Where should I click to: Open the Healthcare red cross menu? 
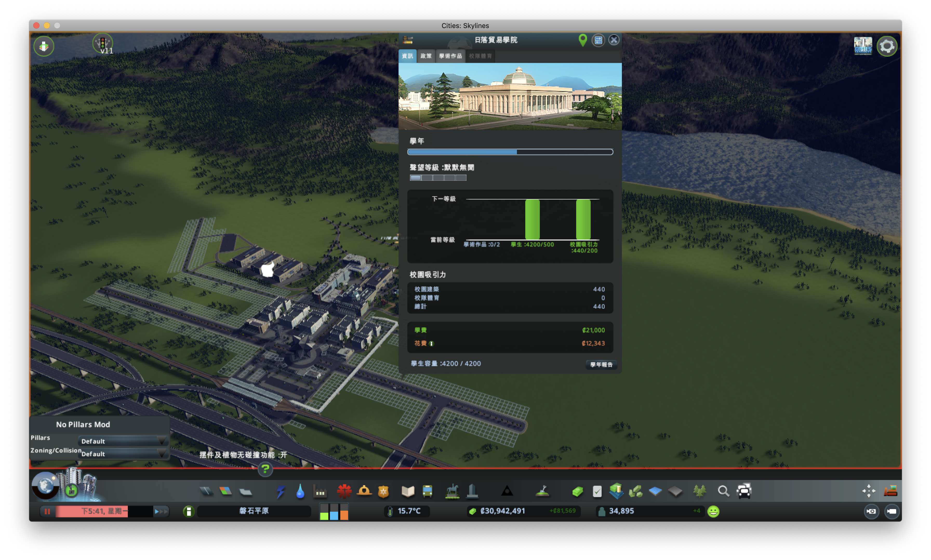(344, 491)
